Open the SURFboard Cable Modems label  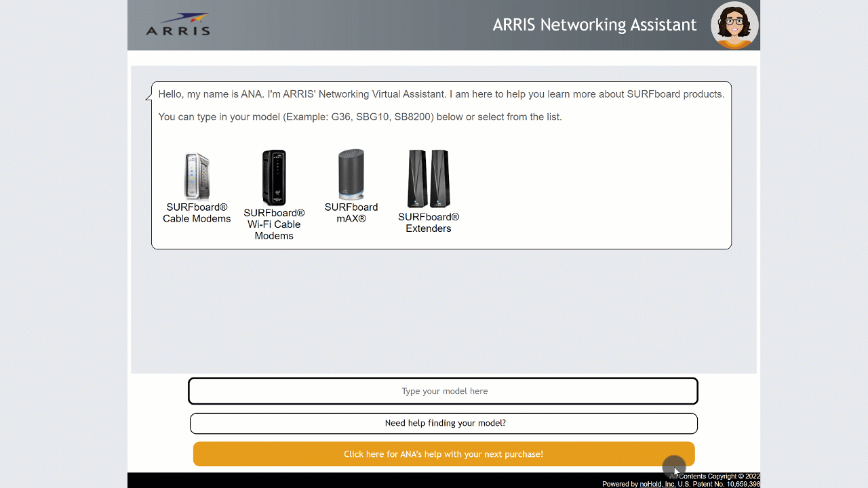[x=197, y=213]
